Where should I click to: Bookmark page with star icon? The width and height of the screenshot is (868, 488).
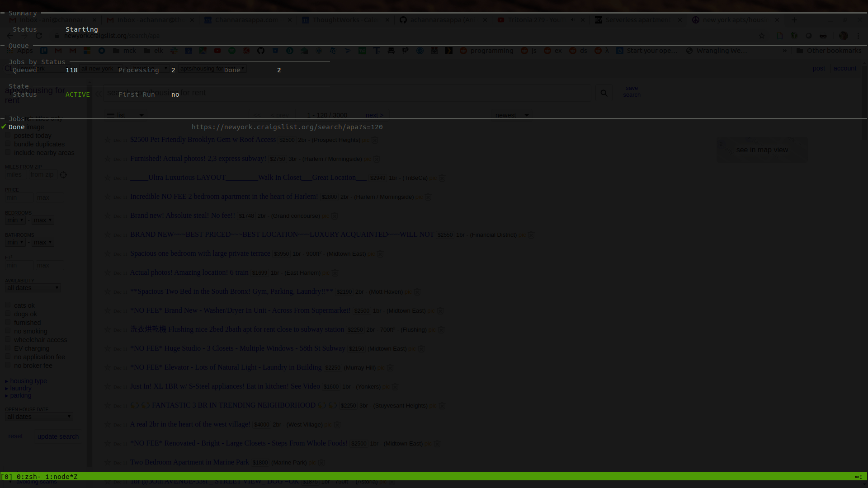(762, 36)
